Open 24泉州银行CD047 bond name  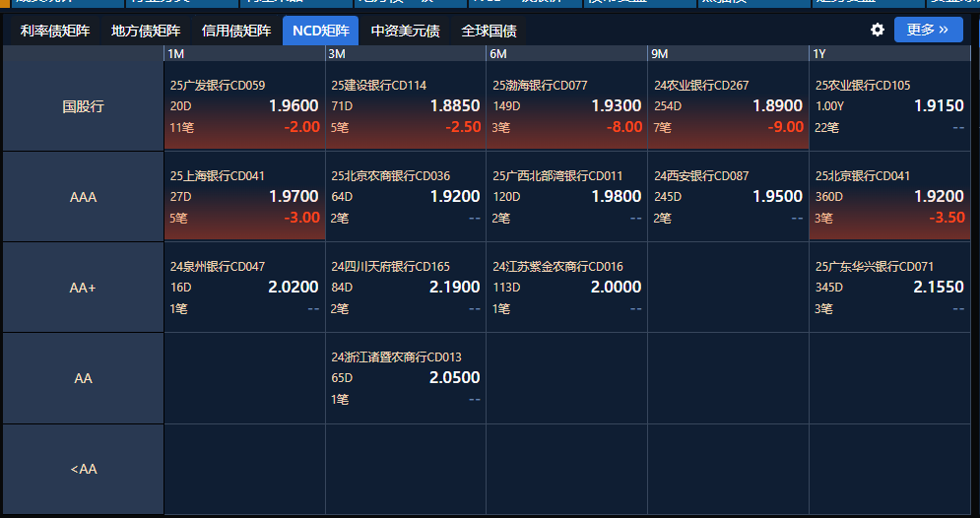[218, 266]
